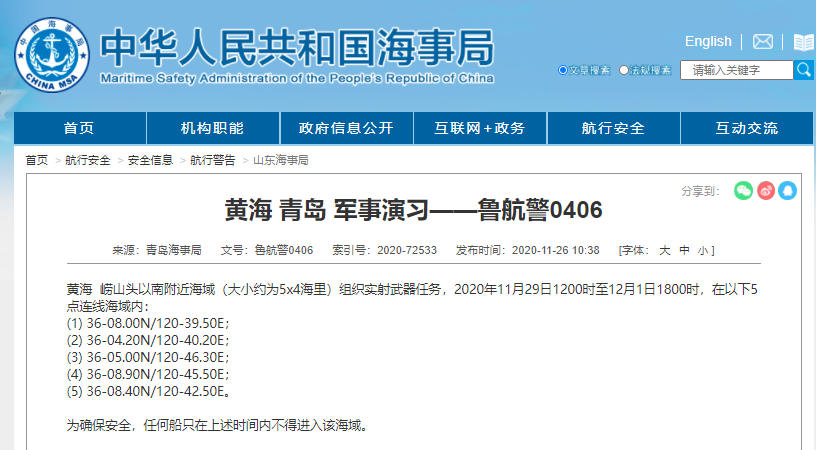Click coordinate (2) 36-04.20N/120-40.20E

148,340
